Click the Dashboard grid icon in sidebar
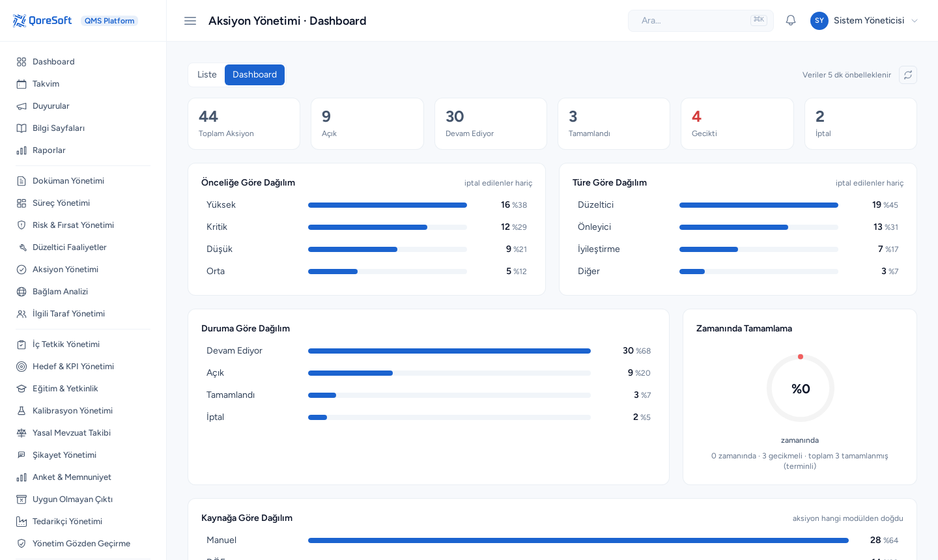 (x=21, y=62)
